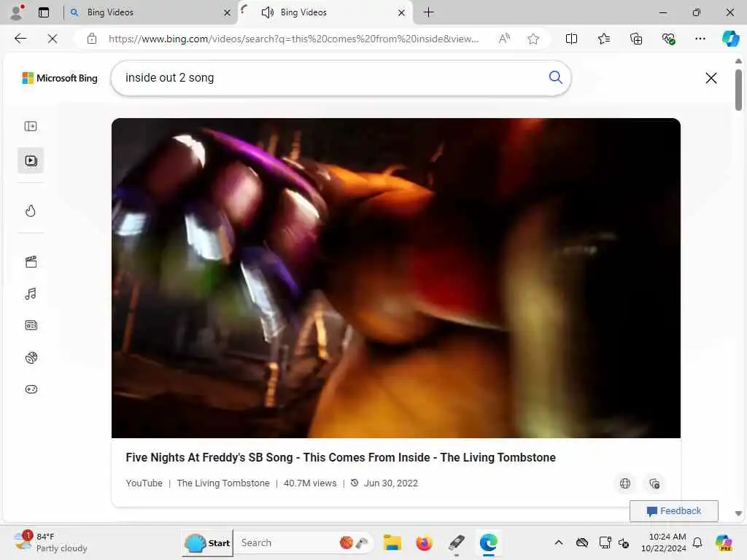Open the Gaming videos category

click(x=31, y=389)
